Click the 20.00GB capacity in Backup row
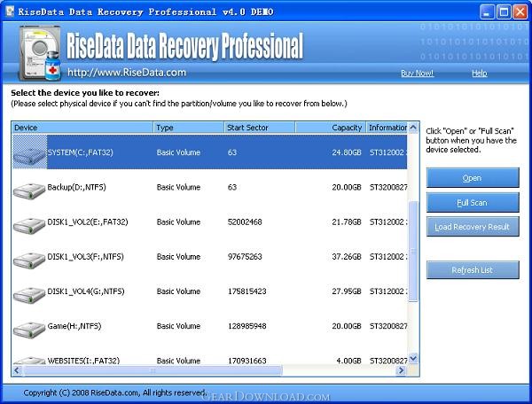 pos(347,187)
